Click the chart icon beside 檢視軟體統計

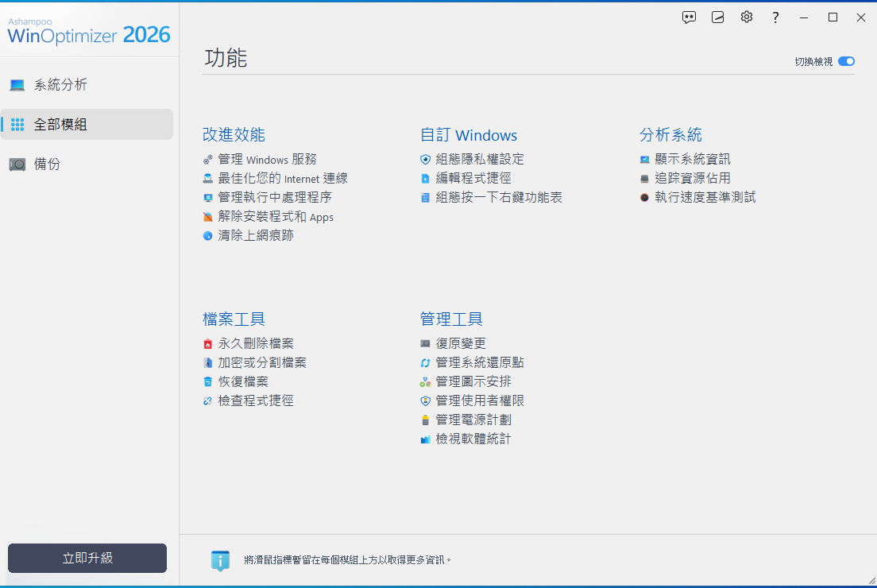pos(425,439)
